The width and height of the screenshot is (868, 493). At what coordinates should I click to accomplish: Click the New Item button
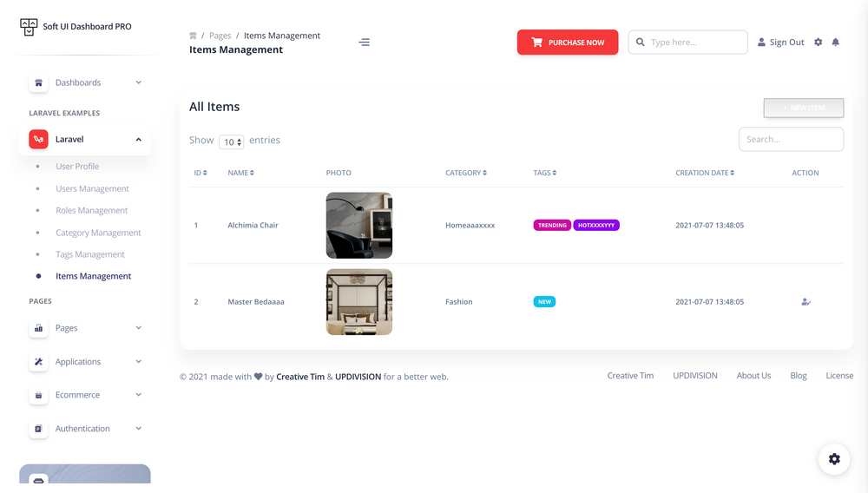[x=803, y=108]
